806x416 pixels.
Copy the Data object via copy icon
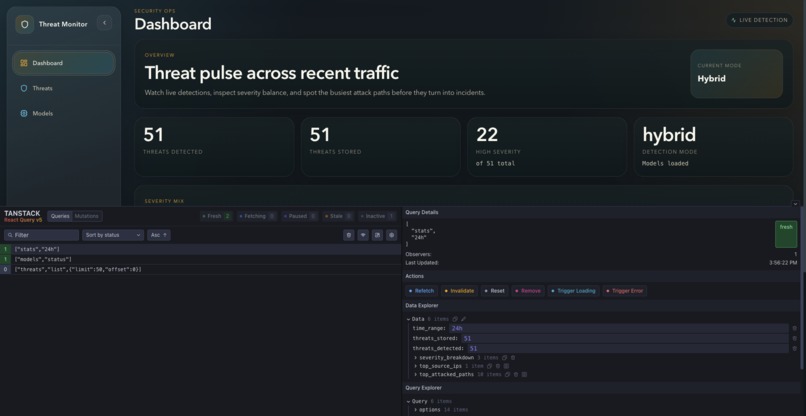click(x=455, y=319)
